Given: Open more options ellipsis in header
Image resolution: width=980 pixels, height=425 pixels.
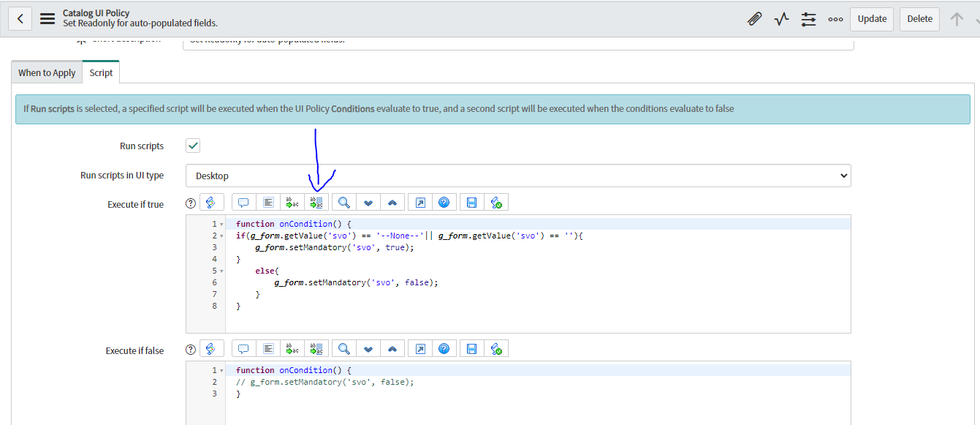Looking at the screenshot, I should point(835,19).
